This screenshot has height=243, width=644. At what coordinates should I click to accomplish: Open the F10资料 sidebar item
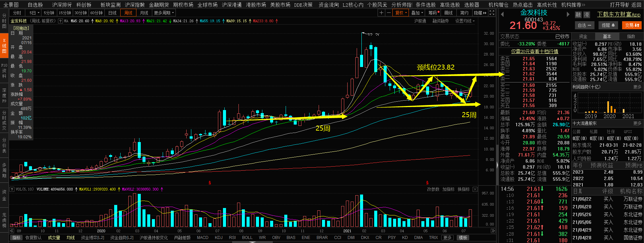4,71
